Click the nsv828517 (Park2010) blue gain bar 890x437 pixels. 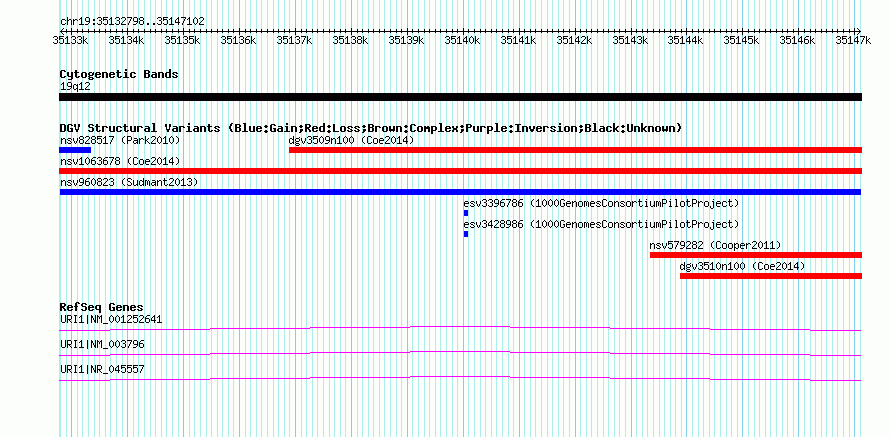(x=75, y=150)
